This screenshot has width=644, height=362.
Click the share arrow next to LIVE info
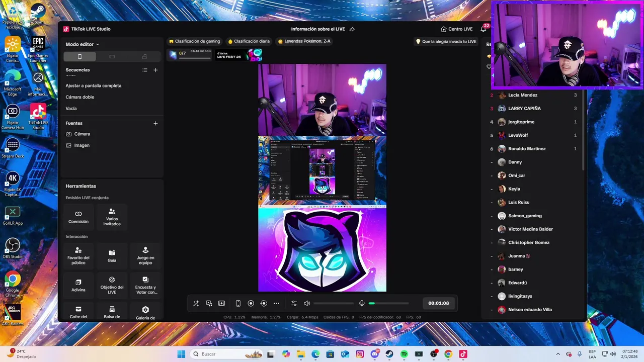point(352,29)
